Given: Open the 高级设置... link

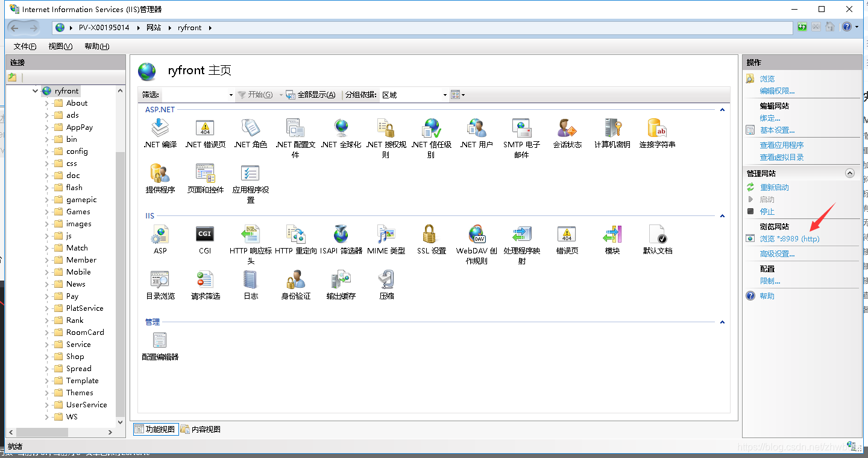Looking at the screenshot, I should pyautogui.click(x=777, y=254).
